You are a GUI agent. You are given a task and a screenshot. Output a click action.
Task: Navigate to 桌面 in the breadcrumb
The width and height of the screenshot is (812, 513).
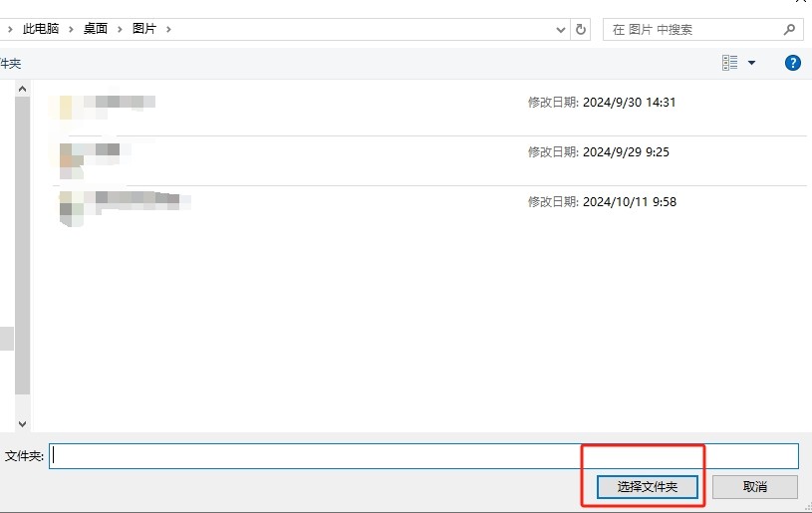(x=96, y=29)
